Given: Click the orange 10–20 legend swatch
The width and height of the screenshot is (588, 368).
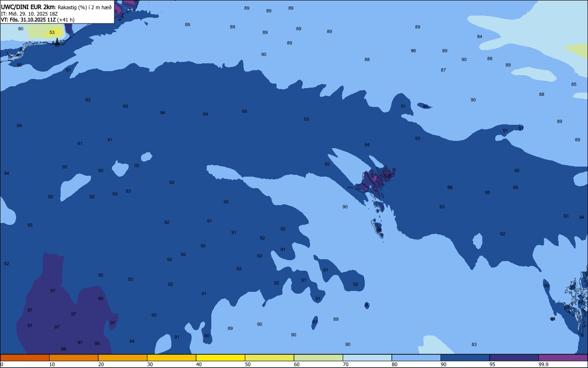Looking at the screenshot, I should point(73,357).
